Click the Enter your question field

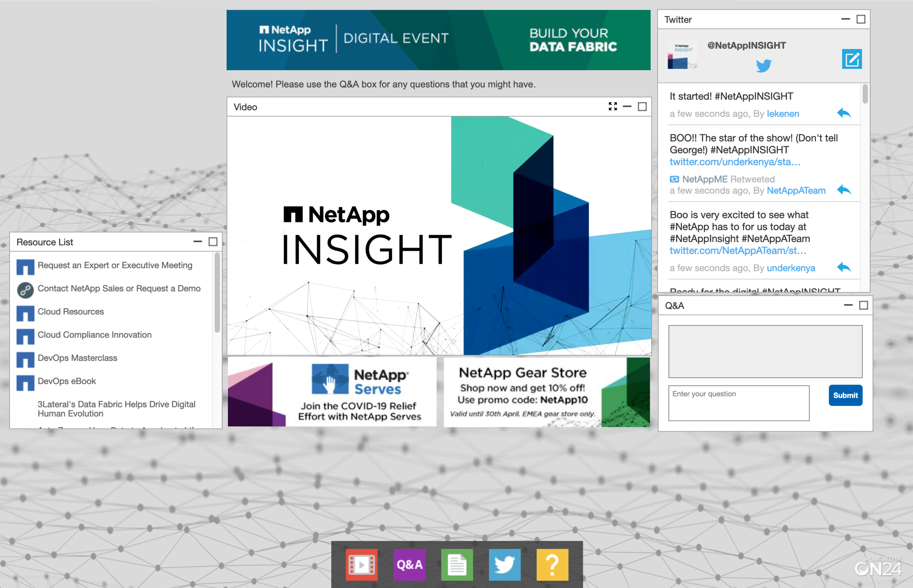[x=739, y=403]
